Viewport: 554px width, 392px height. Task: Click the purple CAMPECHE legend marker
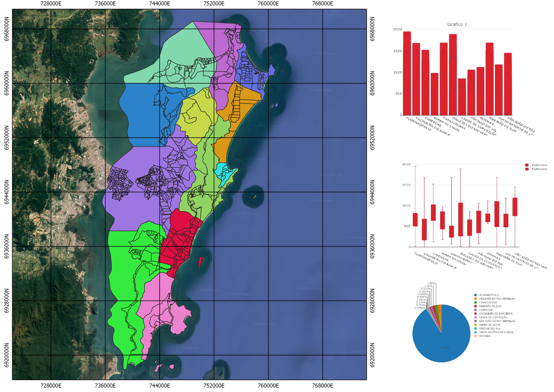tap(475, 310)
